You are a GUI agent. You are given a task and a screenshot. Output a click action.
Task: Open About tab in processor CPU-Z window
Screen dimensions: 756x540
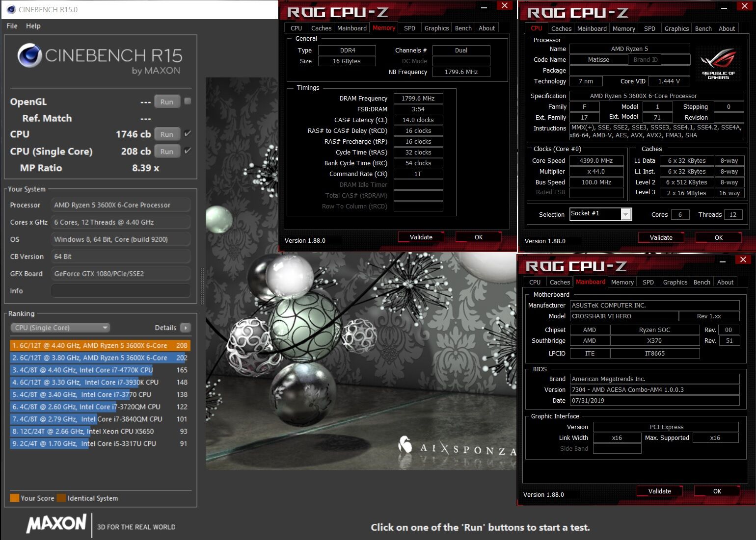[x=727, y=28]
